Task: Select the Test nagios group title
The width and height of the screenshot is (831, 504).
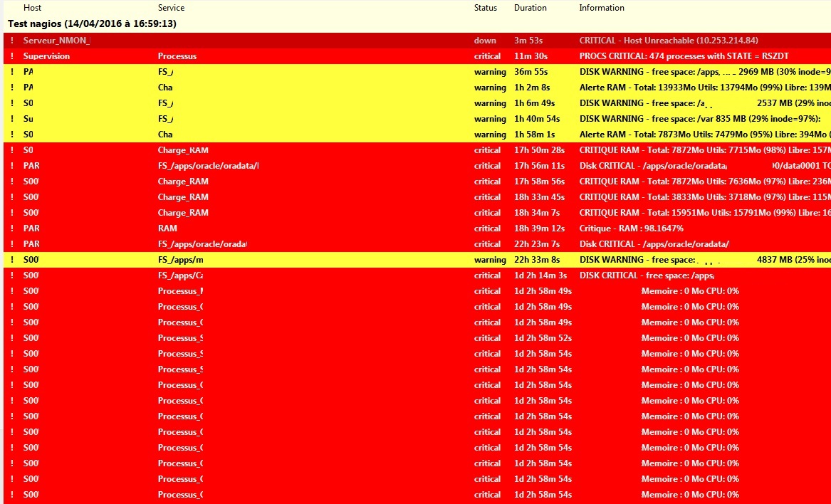Action: tap(92, 23)
